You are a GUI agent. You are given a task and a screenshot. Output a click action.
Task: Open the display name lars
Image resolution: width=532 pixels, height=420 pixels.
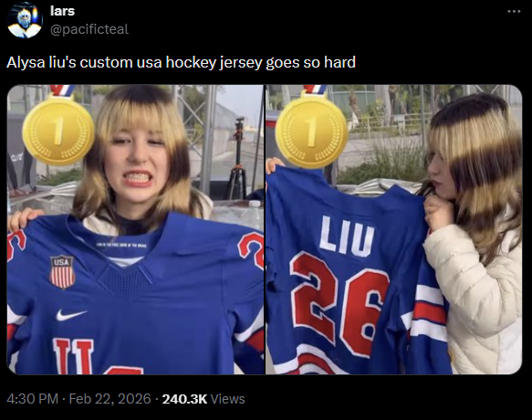(62, 11)
